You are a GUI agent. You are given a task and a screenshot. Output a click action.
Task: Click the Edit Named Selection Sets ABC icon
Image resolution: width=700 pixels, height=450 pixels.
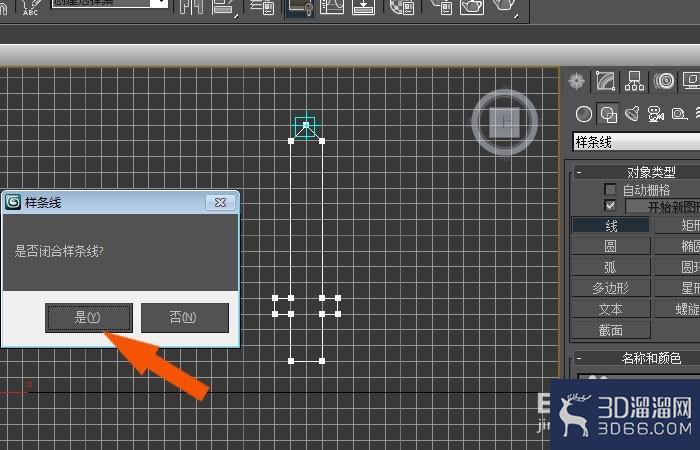tap(31, 7)
